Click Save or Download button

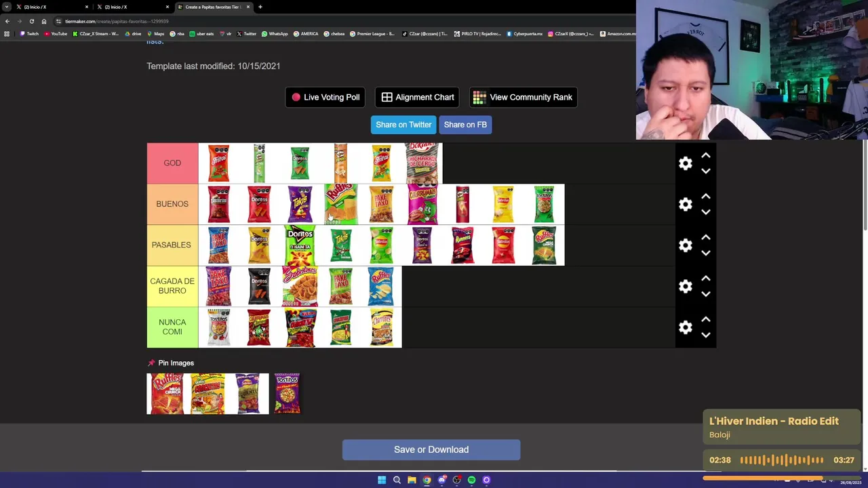pos(431,449)
